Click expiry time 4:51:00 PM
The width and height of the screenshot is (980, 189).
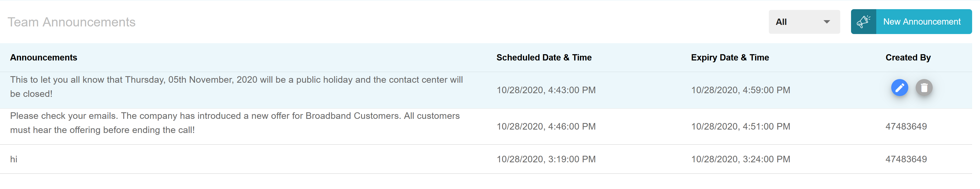pyautogui.click(x=740, y=126)
